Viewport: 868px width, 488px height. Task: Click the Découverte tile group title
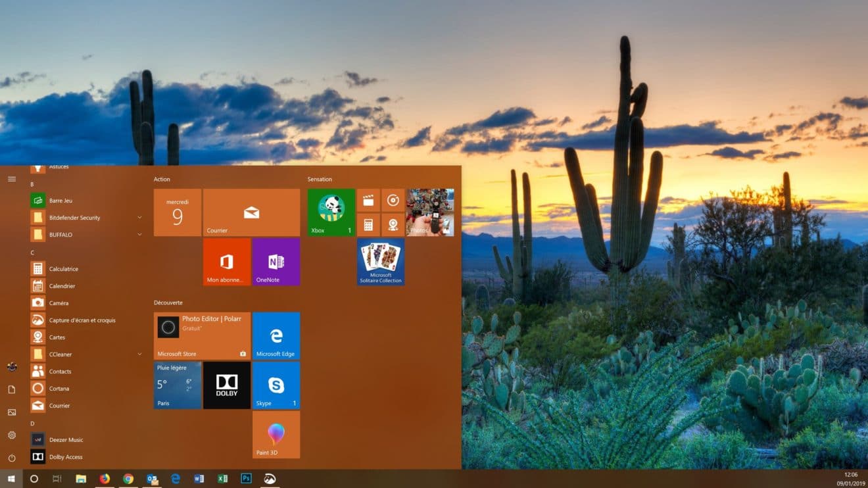coord(168,303)
